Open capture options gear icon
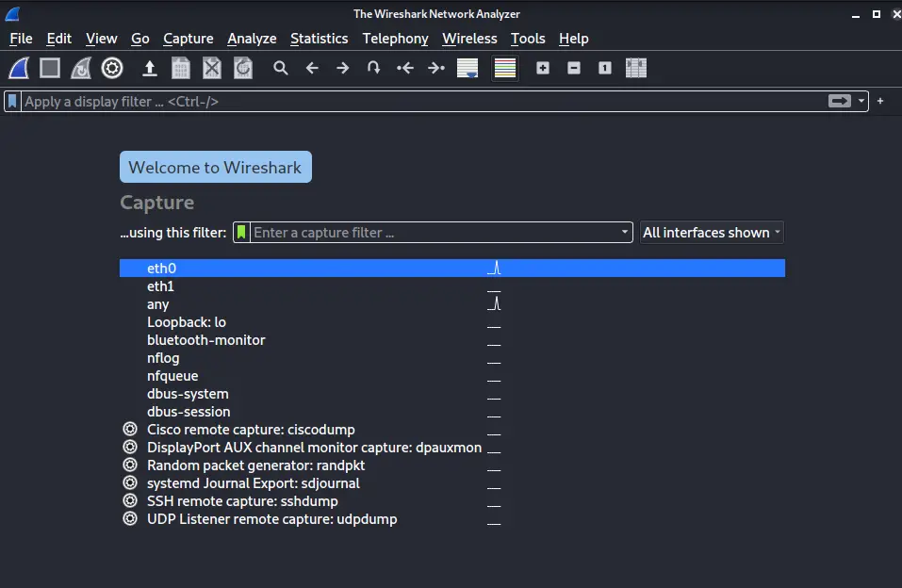902x588 pixels. point(112,68)
